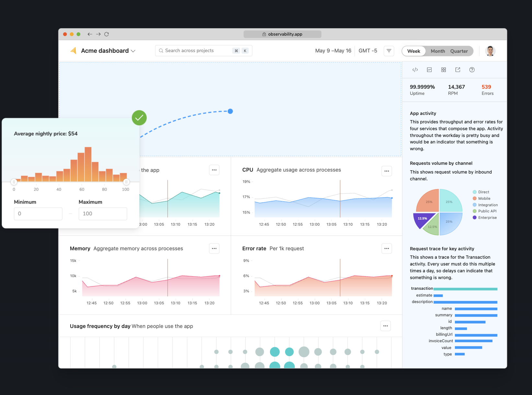The height and width of the screenshot is (395, 532).
Task: Click the grid layout icon in side panel
Action: coord(444,70)
